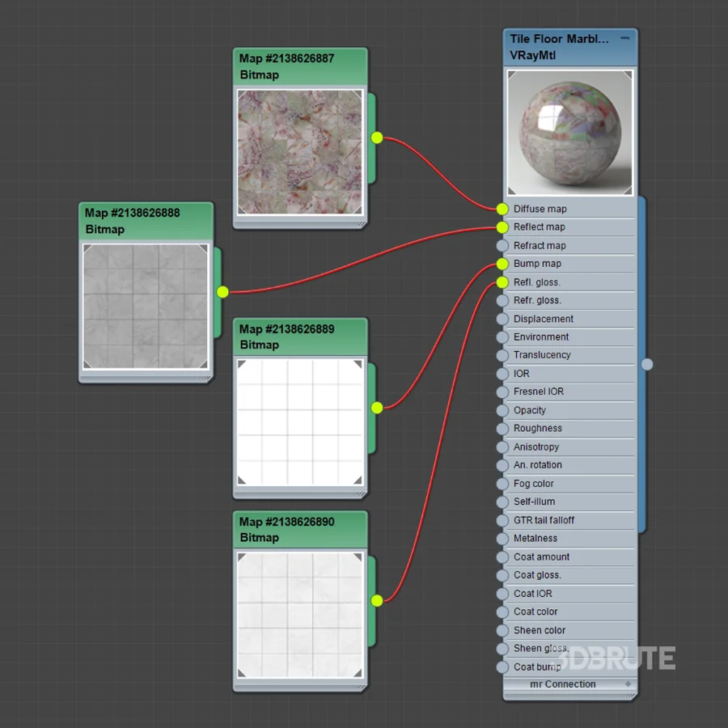Click the Coat IOR input socket
Viewport: 728px width, 728px height.
502,594
